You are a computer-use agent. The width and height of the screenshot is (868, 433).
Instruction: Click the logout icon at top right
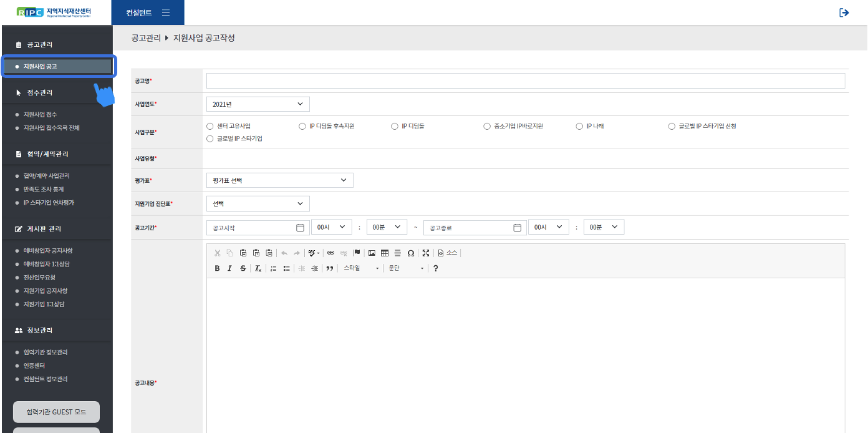[844, 12]
